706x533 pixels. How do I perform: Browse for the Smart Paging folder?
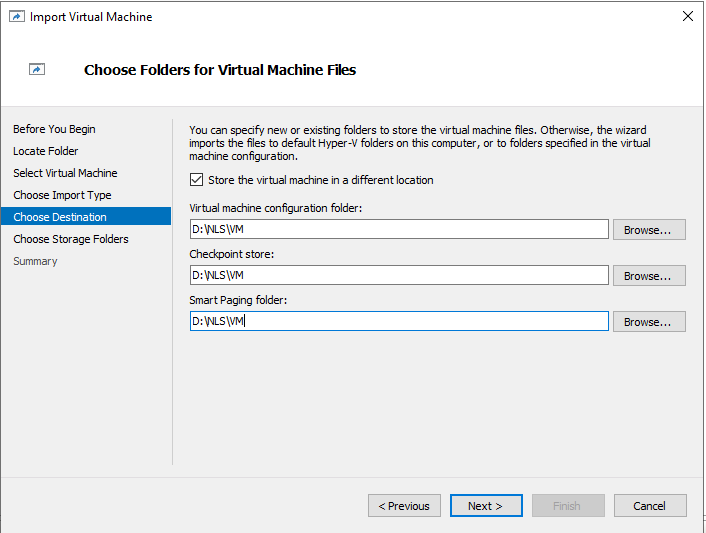649,322
